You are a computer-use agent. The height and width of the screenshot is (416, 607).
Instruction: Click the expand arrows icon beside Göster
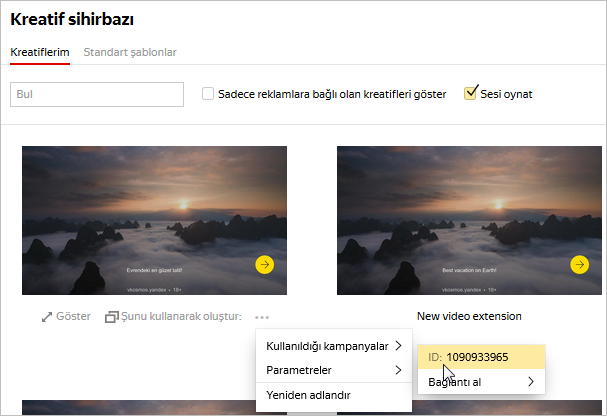click(x=47, y=317)
